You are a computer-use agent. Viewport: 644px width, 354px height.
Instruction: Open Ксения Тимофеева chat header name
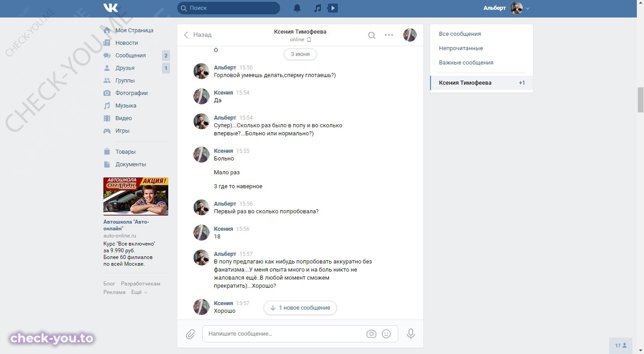300,32
